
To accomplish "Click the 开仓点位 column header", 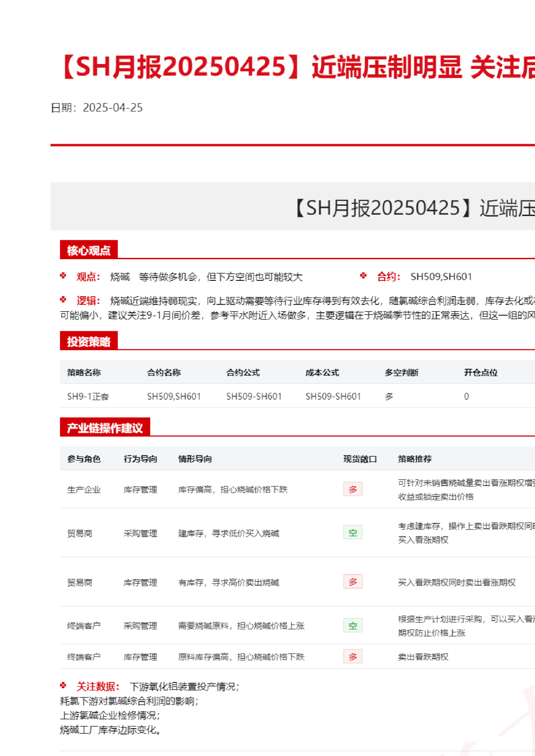I will pyautogui.click(x=481, y=373).
